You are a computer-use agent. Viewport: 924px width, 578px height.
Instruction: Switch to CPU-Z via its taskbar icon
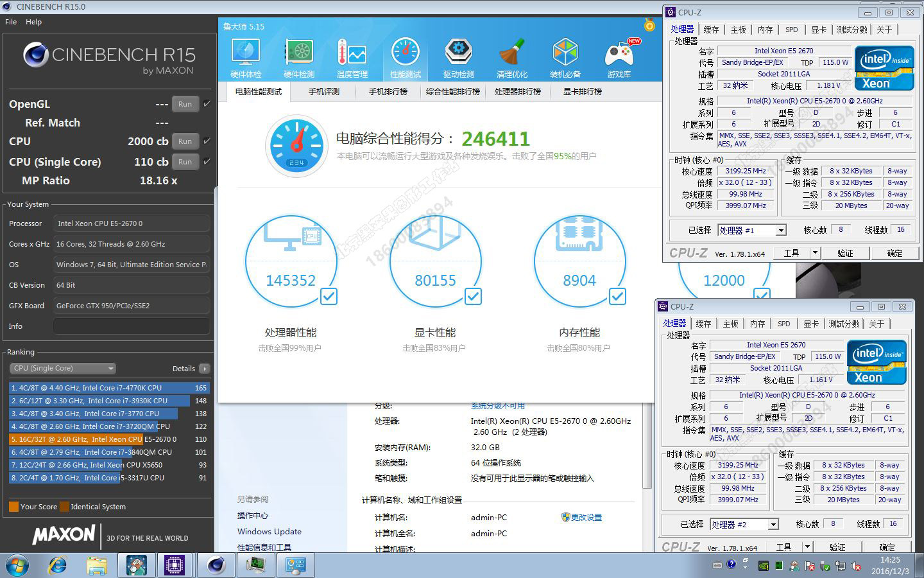(x=175, y=565)
